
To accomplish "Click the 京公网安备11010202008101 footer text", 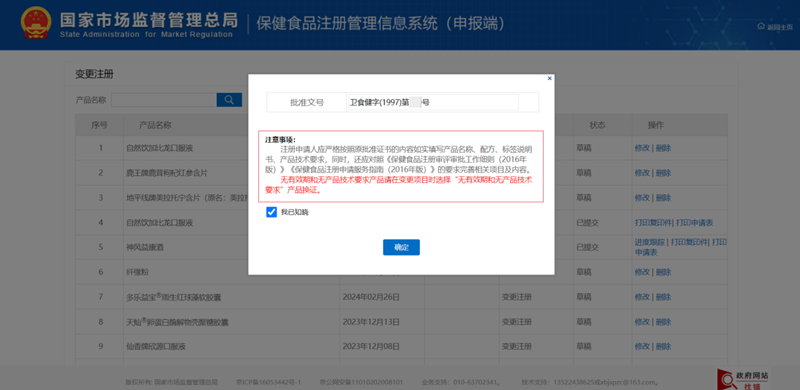I will click(361, 382).
